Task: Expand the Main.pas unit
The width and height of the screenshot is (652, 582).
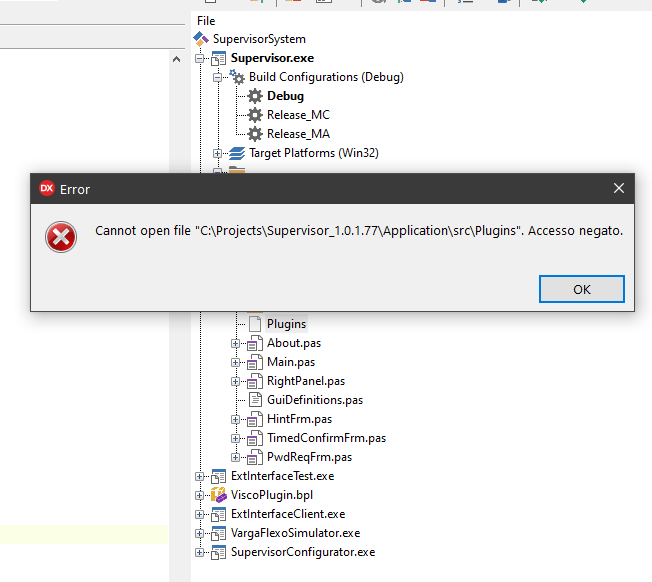Action: [x=235, y=363]
